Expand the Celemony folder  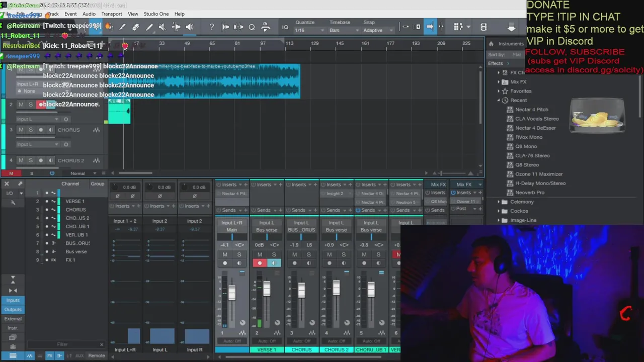pyautogui.click(x=499, y=202)
